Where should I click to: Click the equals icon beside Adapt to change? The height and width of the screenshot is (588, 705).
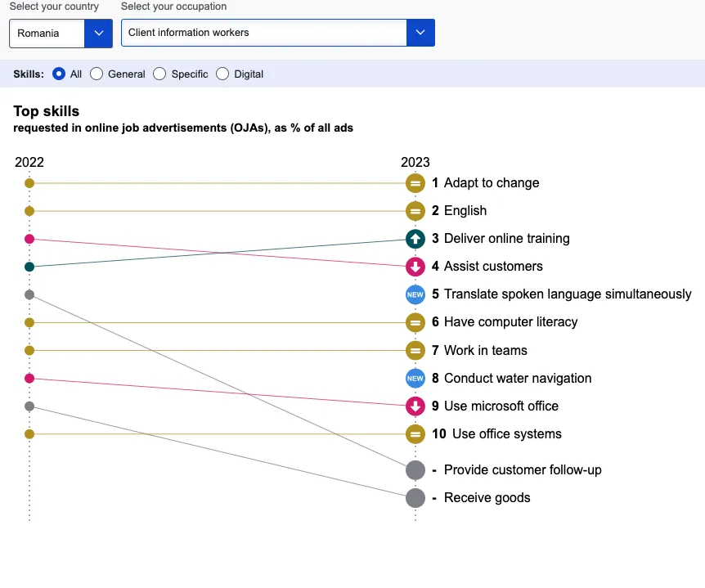click(415, 183)
